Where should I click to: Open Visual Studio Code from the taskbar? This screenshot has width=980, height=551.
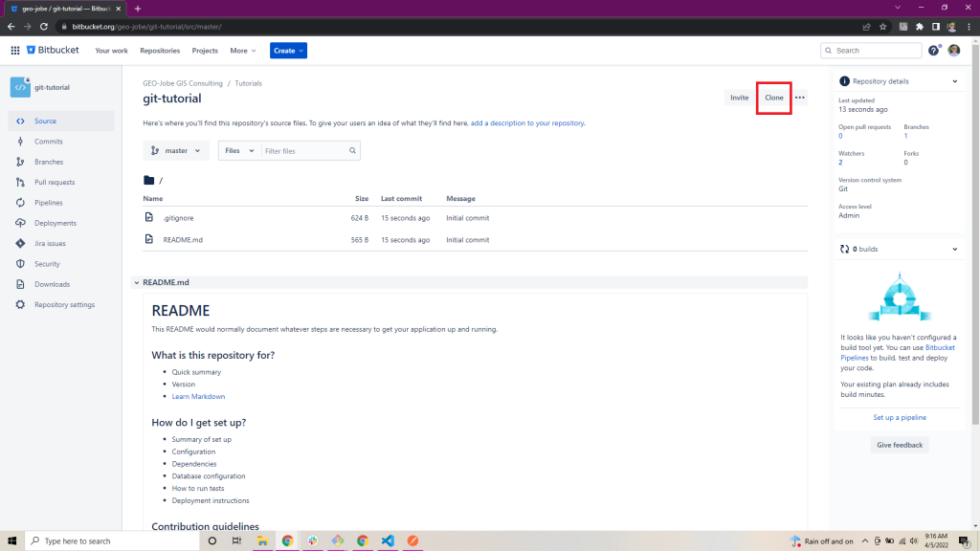[x=388, y=540]
